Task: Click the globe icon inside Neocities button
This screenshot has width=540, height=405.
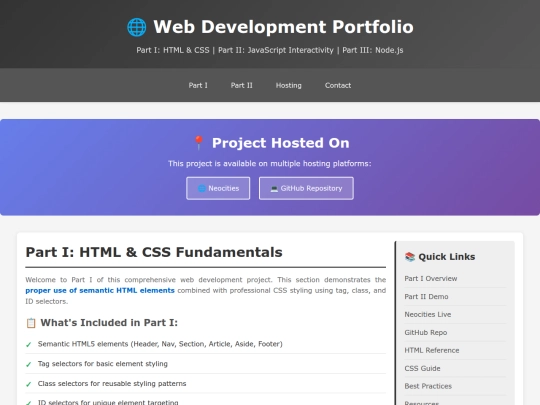Action: [x=202, y=188]
